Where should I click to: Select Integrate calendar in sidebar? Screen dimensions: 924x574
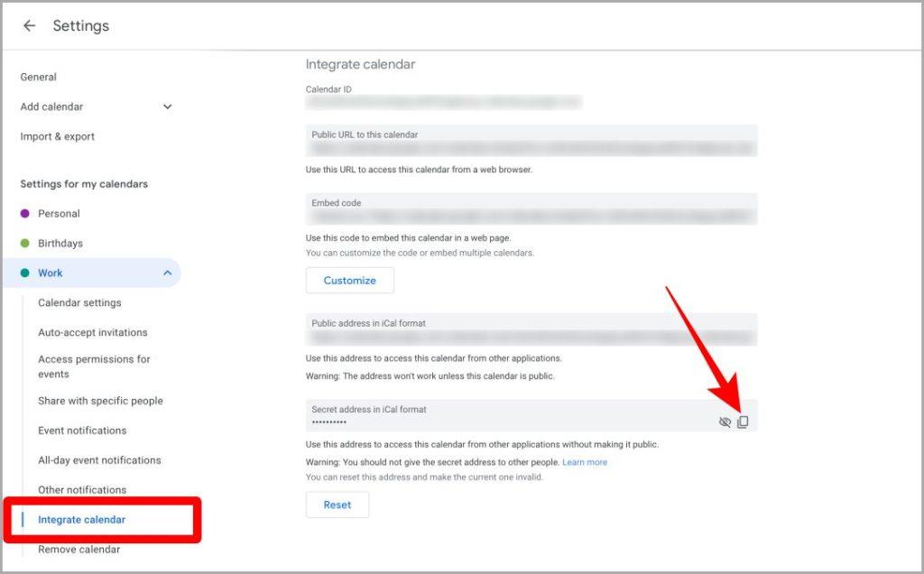[x=81, y=520]
